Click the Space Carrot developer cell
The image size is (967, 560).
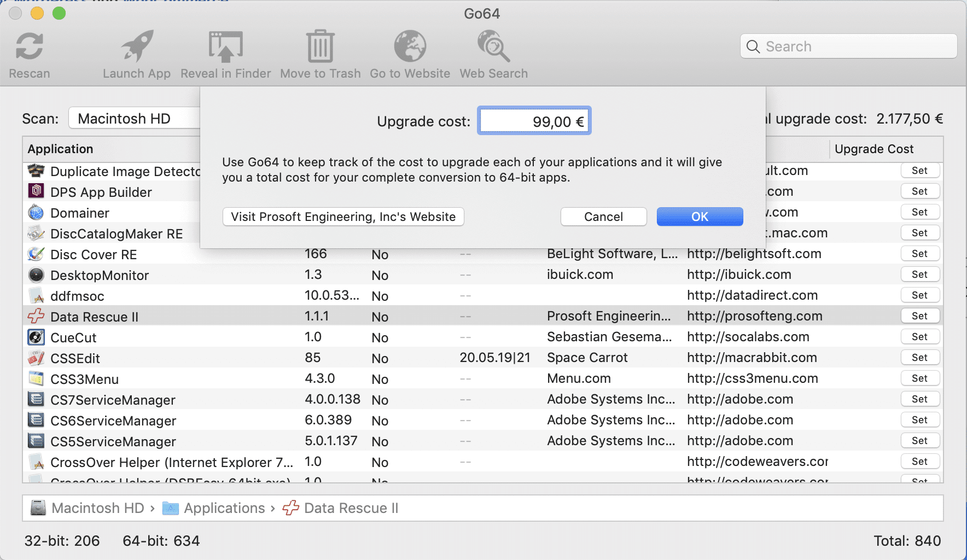click(x=587, y=358)
